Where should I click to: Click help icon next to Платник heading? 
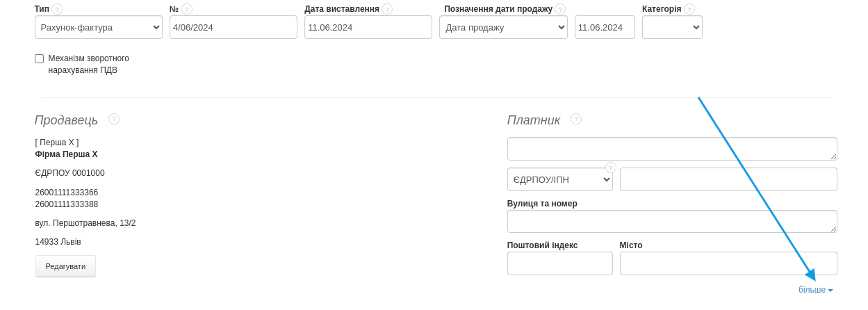point(576,119)
